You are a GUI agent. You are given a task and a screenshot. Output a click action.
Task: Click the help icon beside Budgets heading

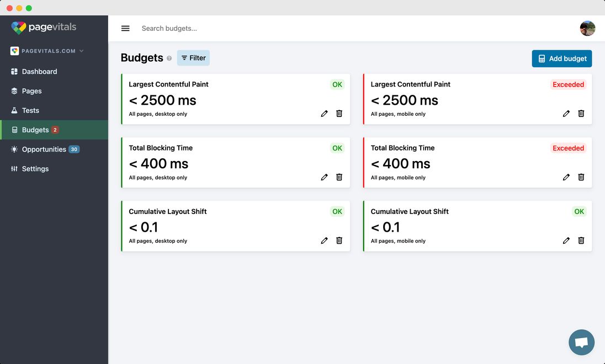click(x=169, y=58)
